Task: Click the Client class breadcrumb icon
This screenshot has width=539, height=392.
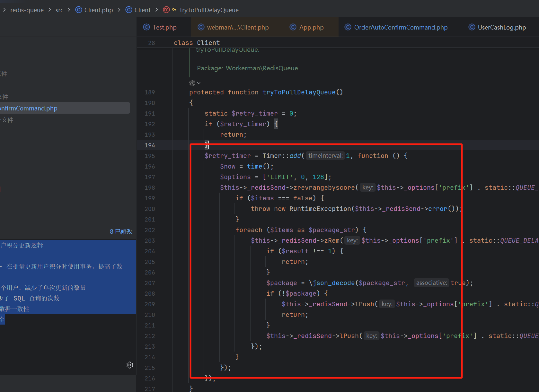Action: pos(129,10)
